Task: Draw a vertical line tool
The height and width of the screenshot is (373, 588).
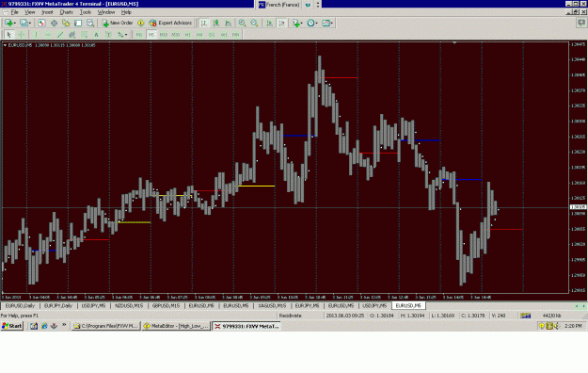Action: click(x=36, y=35)
